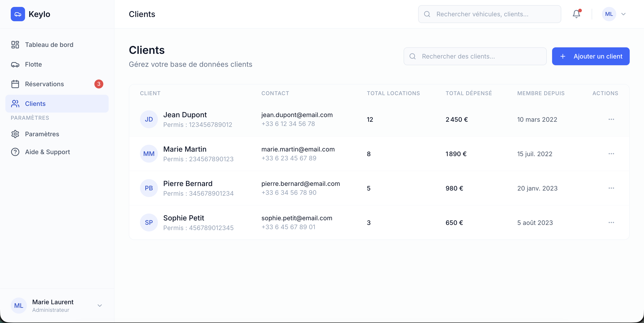Click the plus icon on Ajouter un client

point(563,57)
